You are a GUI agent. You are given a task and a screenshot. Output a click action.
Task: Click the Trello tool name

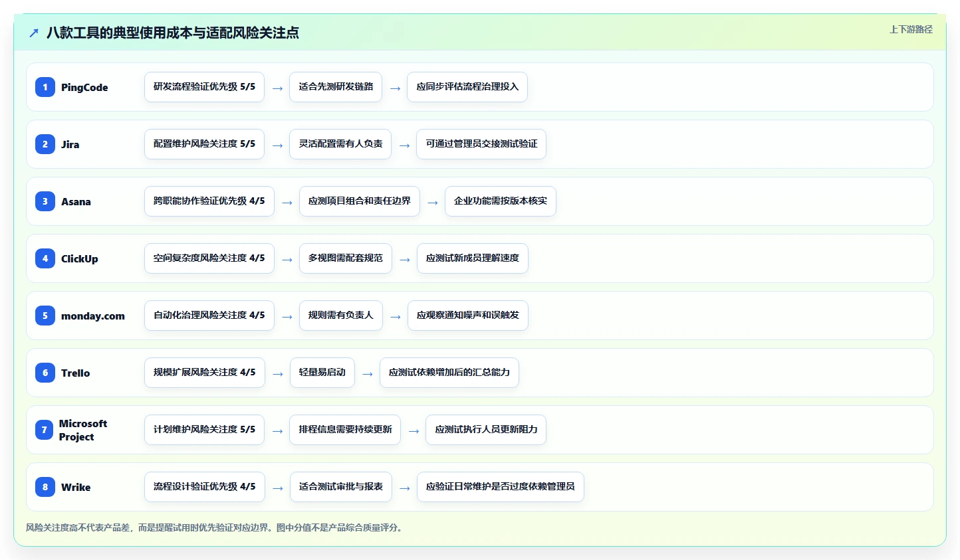75,373
